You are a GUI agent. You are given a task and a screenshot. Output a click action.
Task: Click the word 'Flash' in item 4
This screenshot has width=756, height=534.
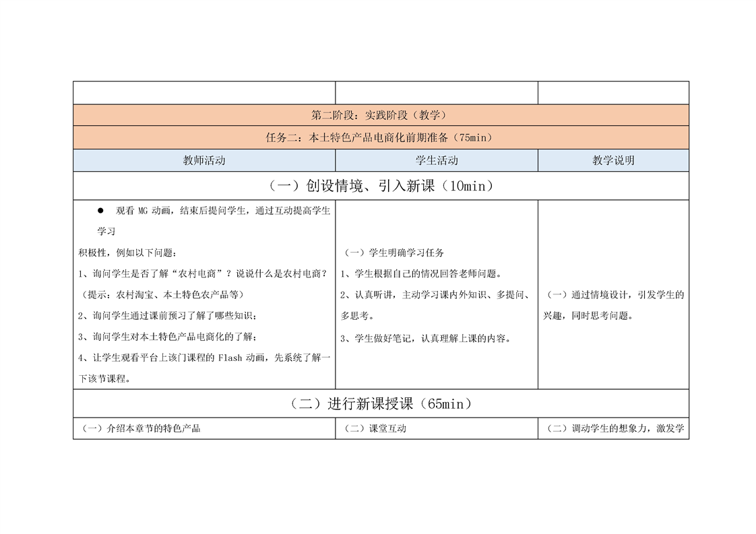(229, 358)
